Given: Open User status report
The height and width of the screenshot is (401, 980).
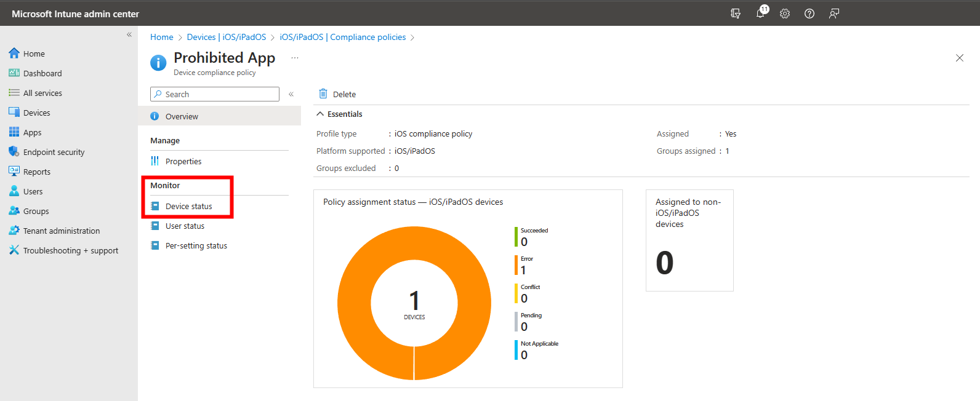Looking at the screenshot, I should 185,226.
